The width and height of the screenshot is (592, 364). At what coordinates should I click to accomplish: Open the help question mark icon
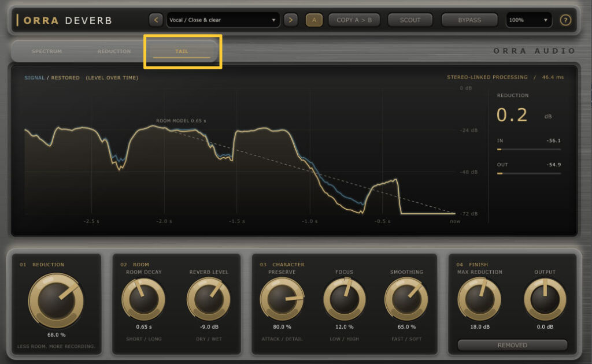click(x=565, y=20)
